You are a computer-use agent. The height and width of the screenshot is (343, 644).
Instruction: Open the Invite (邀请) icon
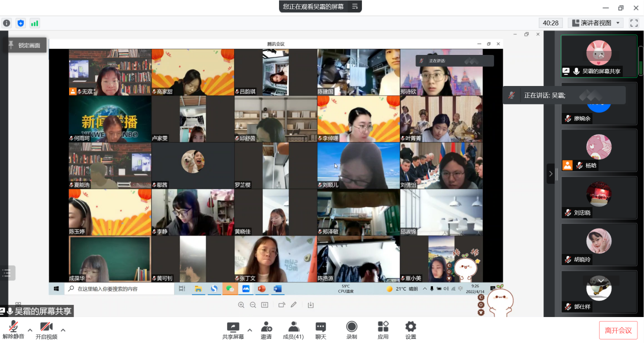click(266, 329)
